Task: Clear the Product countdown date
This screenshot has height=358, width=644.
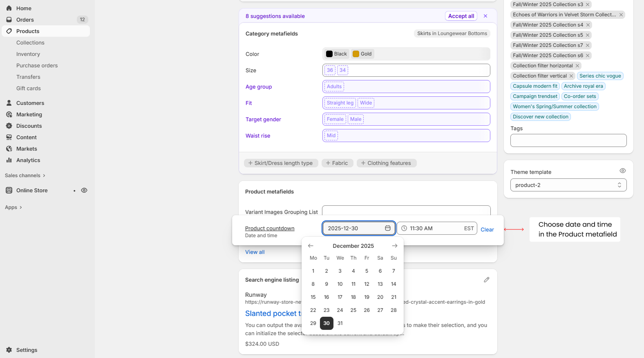Action: point(487,229)
